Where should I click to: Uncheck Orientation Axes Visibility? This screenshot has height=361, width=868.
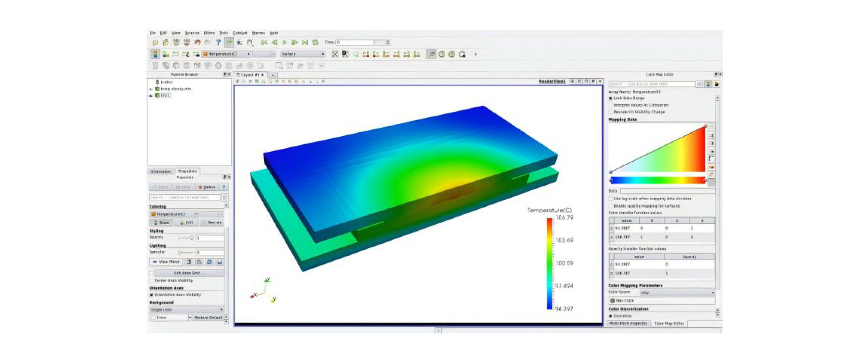(x=151, y=295)
